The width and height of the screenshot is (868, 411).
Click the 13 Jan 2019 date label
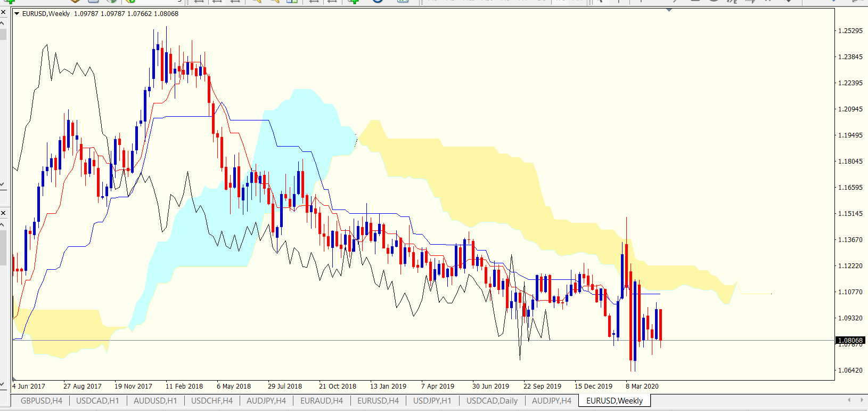[x=388, y=386]
